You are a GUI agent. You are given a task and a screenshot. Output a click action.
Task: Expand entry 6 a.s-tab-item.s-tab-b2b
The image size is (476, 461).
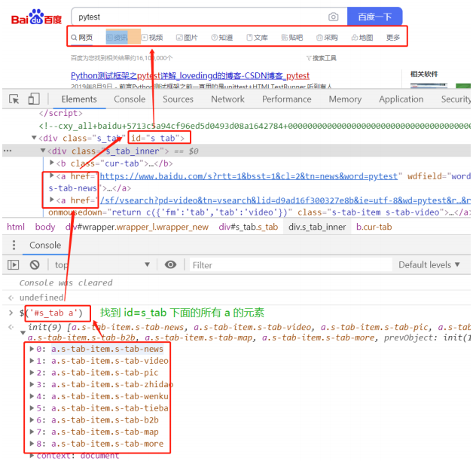32,420
